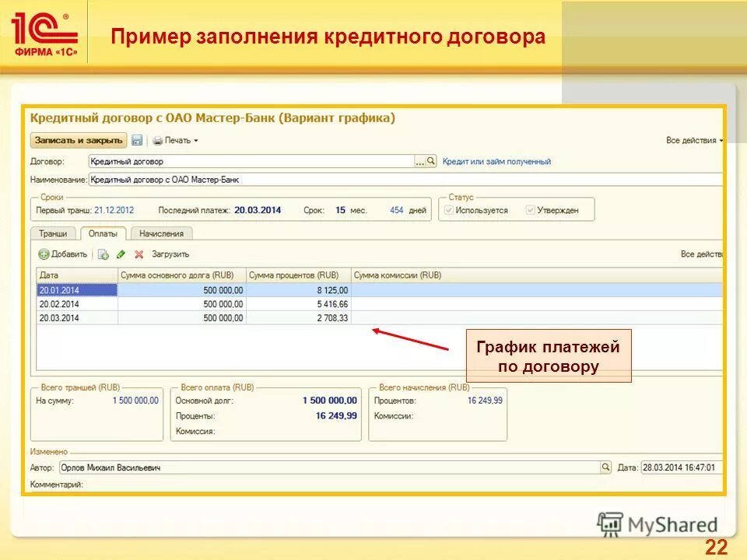747x560 pixels.
Task: Expand the Печать dropdown arrow
Action: coord(195,142)
